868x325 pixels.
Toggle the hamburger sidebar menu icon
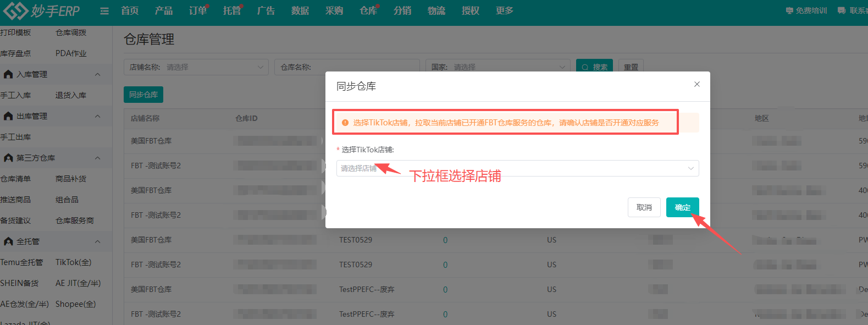point(104,11)
